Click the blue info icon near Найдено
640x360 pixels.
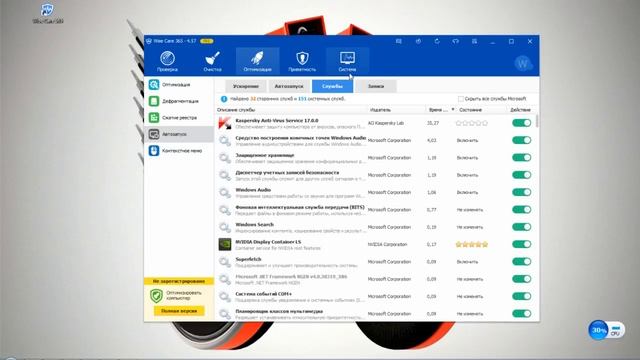pos(224,99)
